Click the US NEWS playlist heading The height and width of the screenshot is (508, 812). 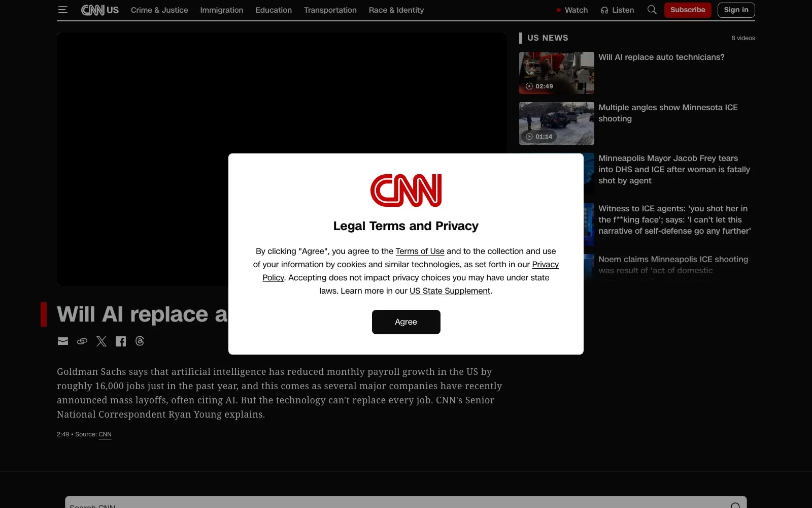548,38
